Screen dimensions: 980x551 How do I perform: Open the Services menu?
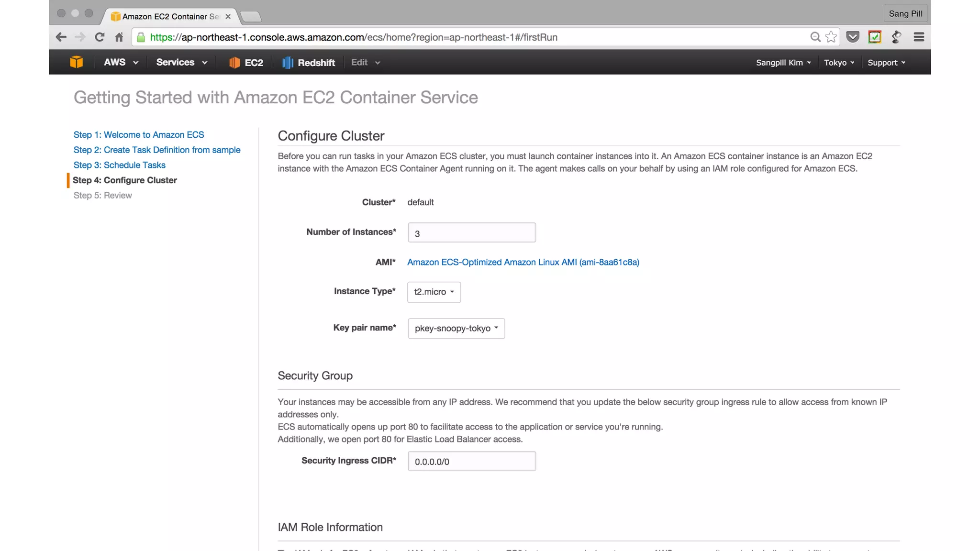[181, 63]
